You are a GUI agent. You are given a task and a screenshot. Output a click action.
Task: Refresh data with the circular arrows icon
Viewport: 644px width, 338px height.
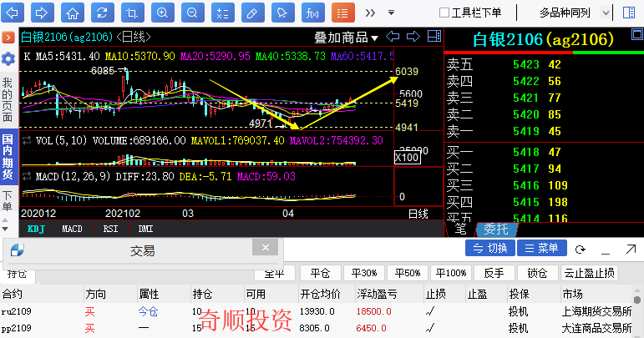(x=102, y=13)
